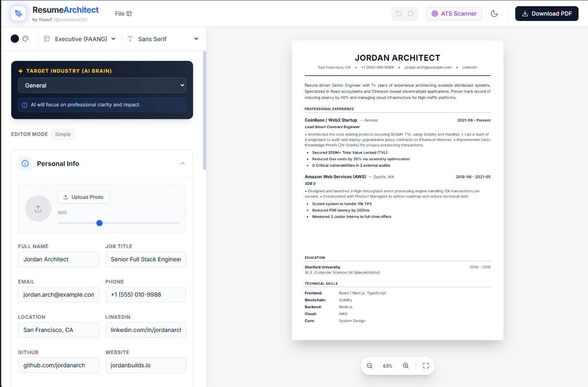Viewport: 588px width, 387px height.
Task: Focus the LinkedIn field
Action: click(x=146, y=330)
